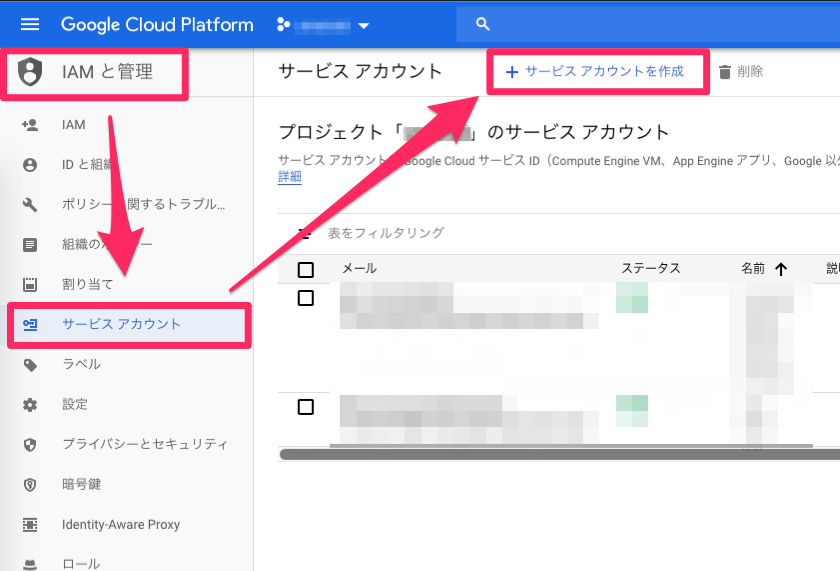
Task: Click the privacy shield icon
Action: [30, 445]
